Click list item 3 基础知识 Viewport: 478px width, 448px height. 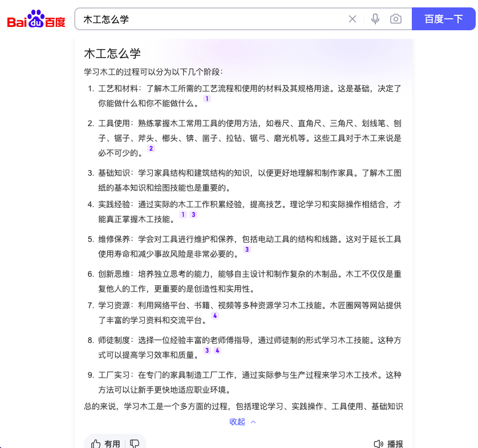244,180
